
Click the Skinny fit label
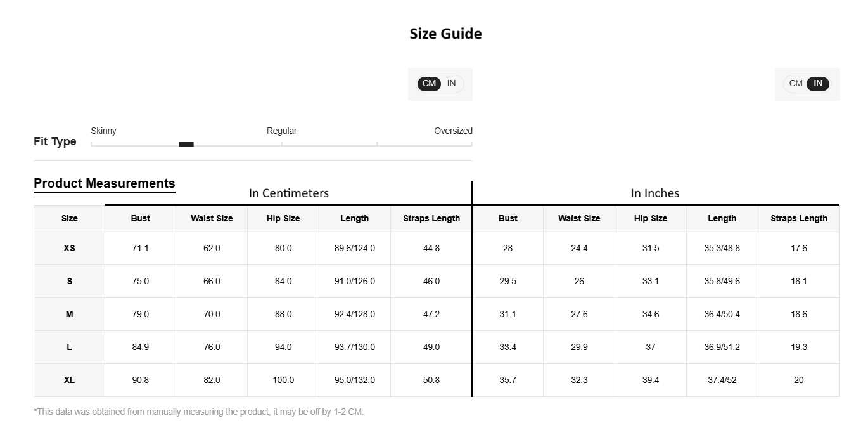(x=103, y=131)
